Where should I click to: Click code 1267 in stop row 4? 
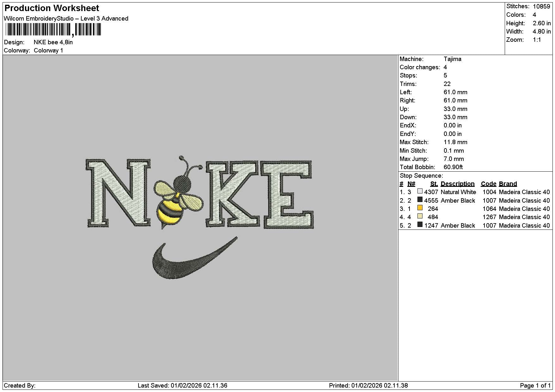tap(489, 217)
